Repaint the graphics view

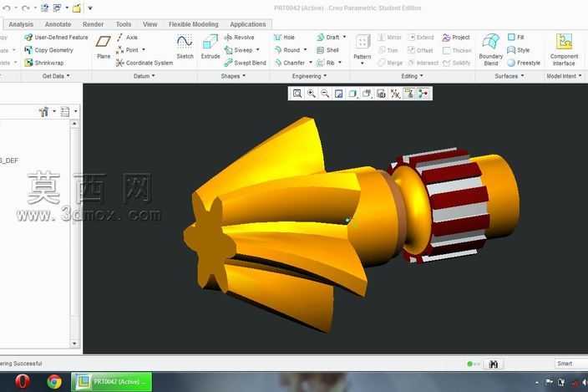click(x=338, y=94)
